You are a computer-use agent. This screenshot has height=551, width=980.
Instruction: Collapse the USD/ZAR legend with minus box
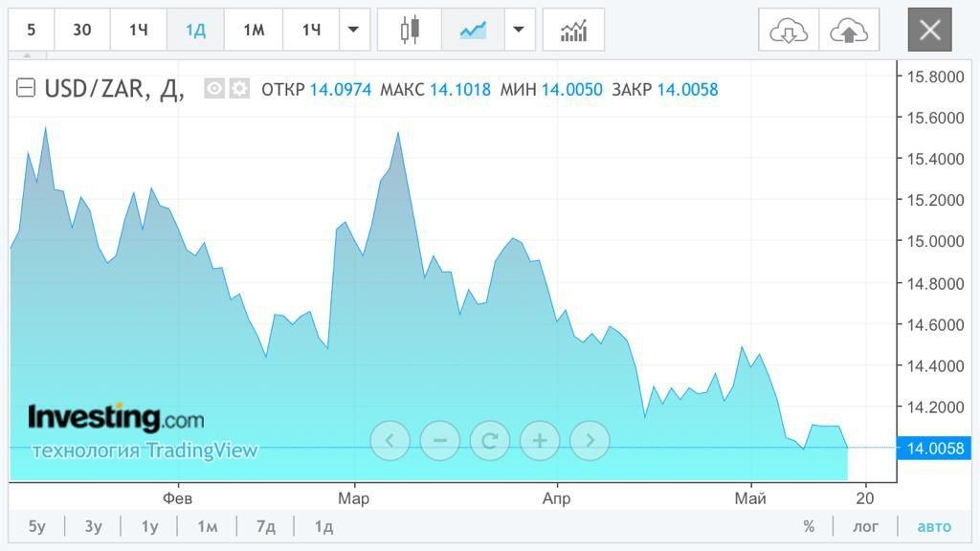point(26,88)
